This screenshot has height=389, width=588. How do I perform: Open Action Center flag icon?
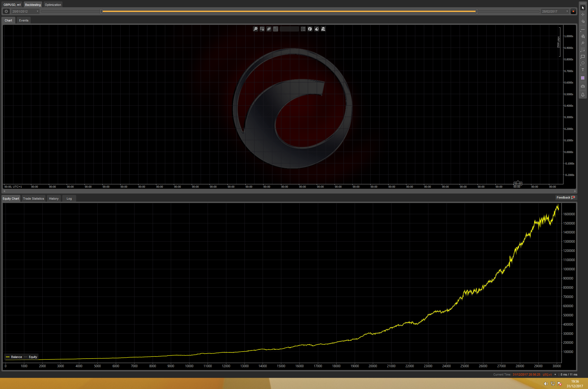pos(560,384)
